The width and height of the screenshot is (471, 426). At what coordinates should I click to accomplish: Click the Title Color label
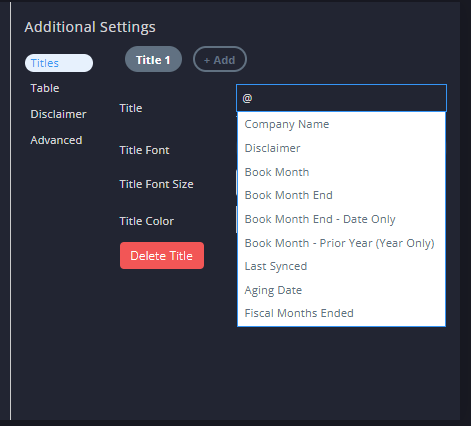[147, 221]
